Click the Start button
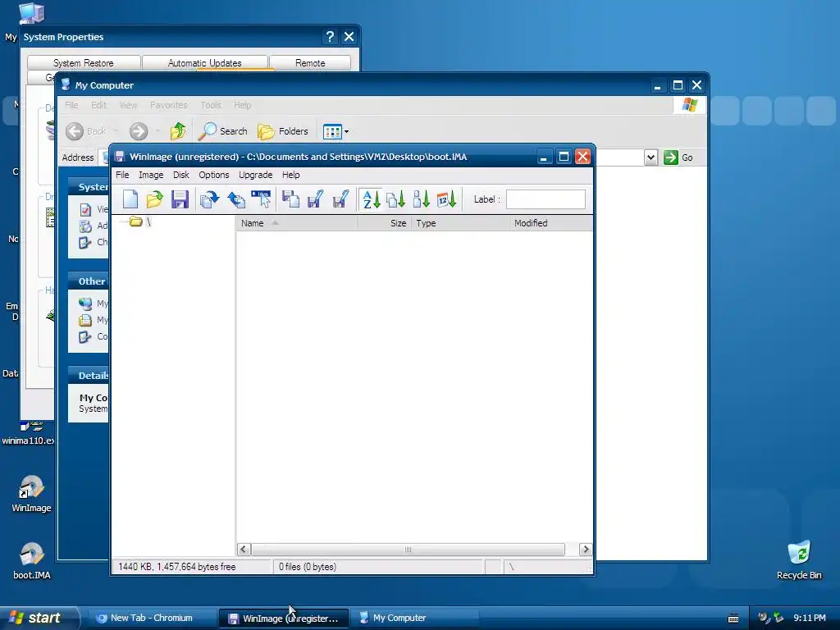 (x=39, y=618)
